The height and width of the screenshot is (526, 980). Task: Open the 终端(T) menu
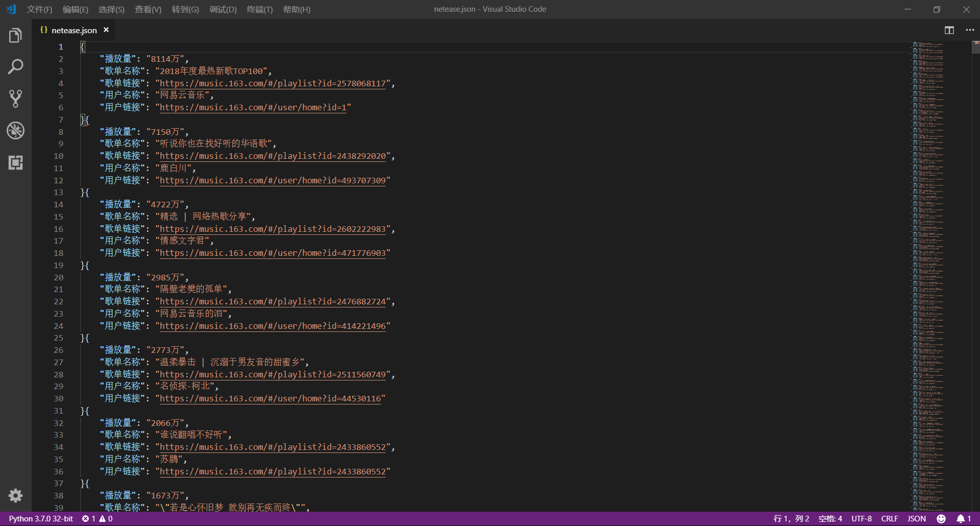[259, 9]
